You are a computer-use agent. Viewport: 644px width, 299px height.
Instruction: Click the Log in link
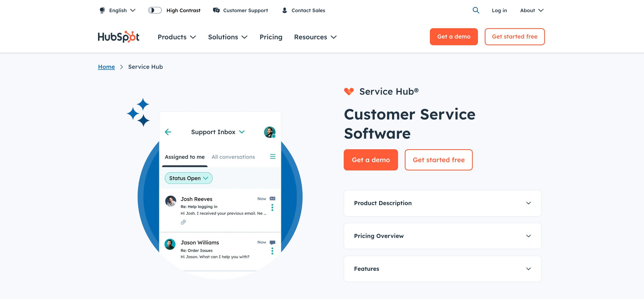coord(499,10)
